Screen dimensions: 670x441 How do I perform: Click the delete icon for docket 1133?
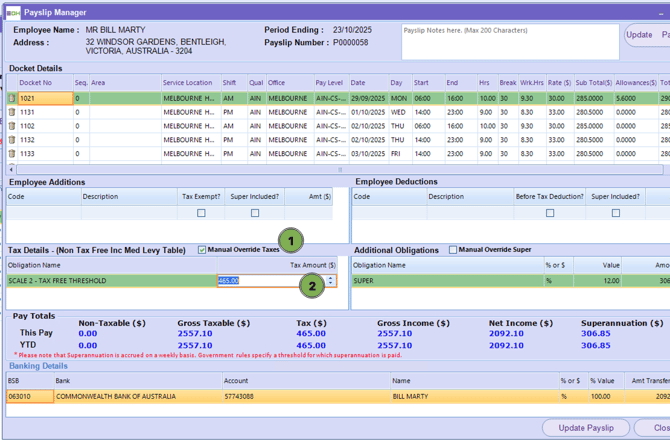pyautogui.click(x=12, y=155)
